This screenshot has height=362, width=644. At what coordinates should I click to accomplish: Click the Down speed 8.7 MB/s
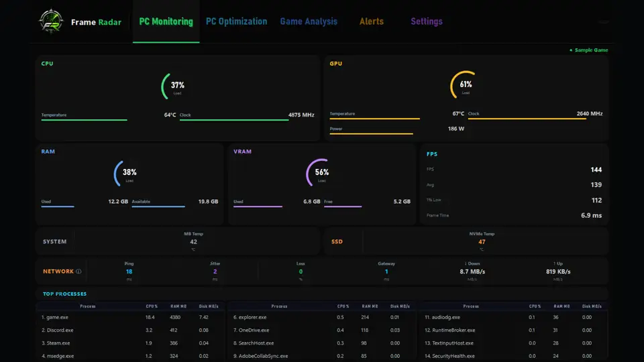(x=472, y=271)
